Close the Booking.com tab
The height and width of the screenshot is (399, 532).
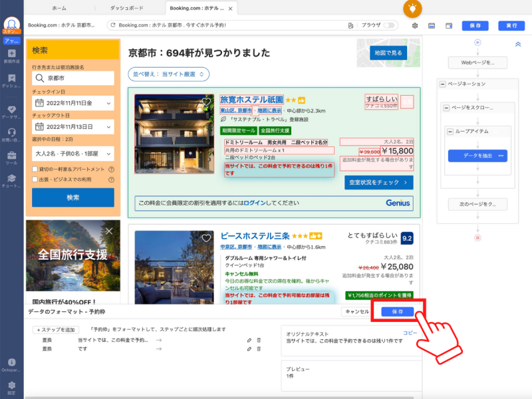point(230,9)
